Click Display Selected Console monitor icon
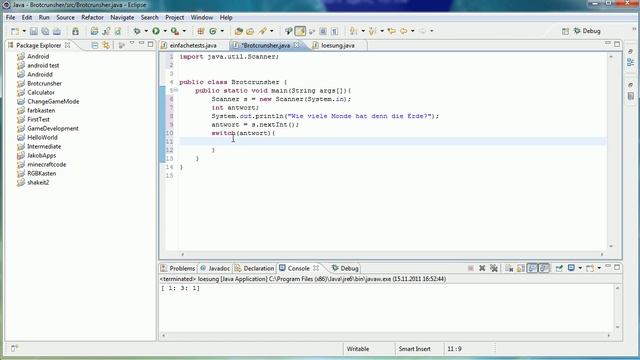The image size is (640, 360). pos(571,268)
